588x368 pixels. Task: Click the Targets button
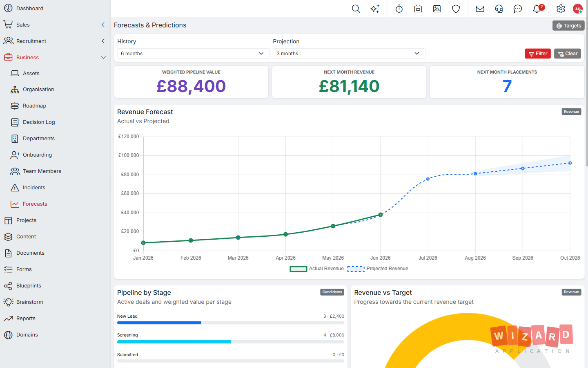click(568, 26)
